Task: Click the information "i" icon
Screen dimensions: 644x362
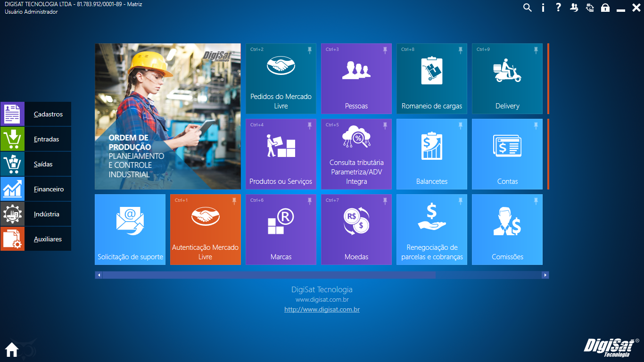Action: click(x=543, y=8)
